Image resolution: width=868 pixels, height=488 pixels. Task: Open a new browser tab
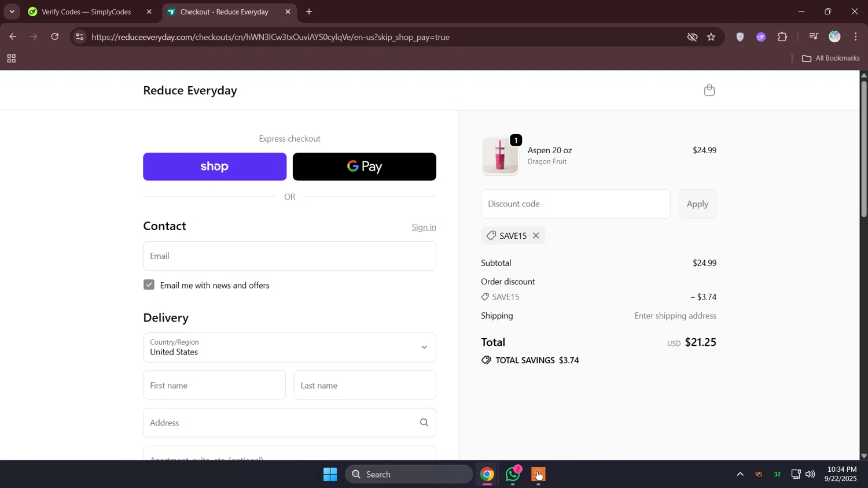pos(309,12)
